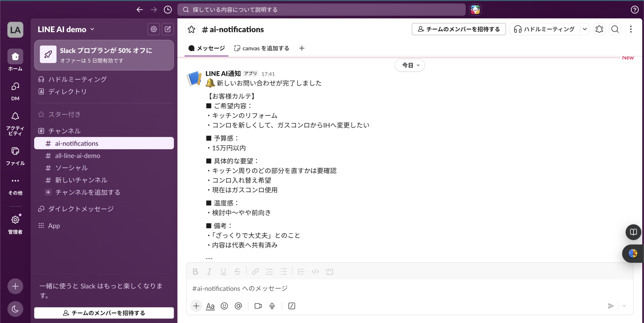Search within the channel
This screenshot has height=323, width=644.
(x=615, y=29)
